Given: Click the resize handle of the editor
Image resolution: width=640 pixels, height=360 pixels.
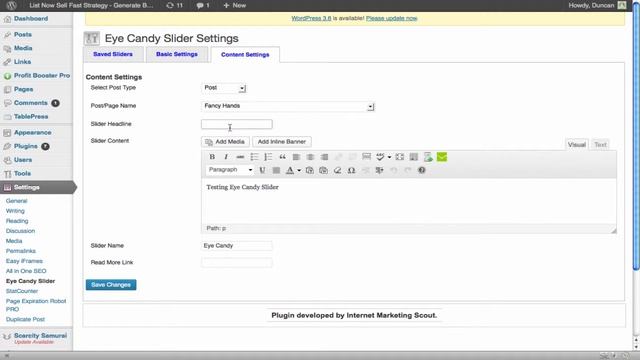Looking at the screenshot, I should coord(613,231).
